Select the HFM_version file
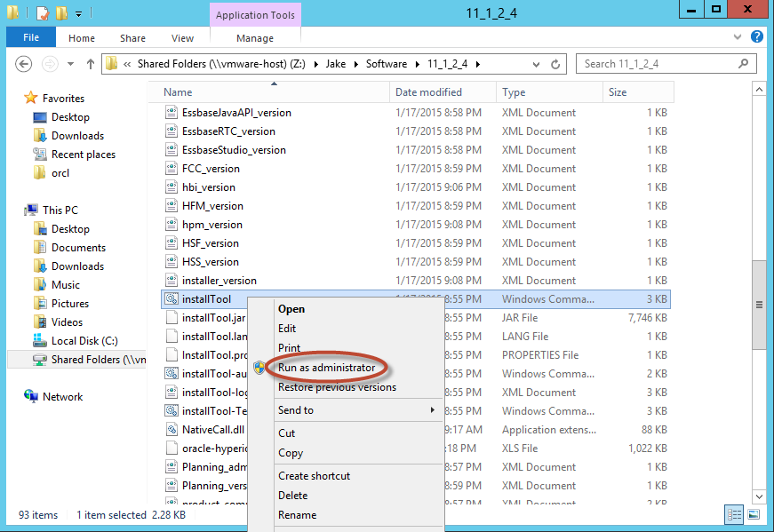774x532 pixels. point(212,206)
